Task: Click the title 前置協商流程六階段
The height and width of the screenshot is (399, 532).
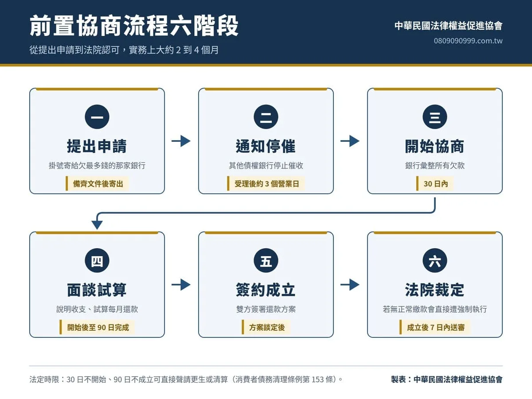Action: [134, 26]
